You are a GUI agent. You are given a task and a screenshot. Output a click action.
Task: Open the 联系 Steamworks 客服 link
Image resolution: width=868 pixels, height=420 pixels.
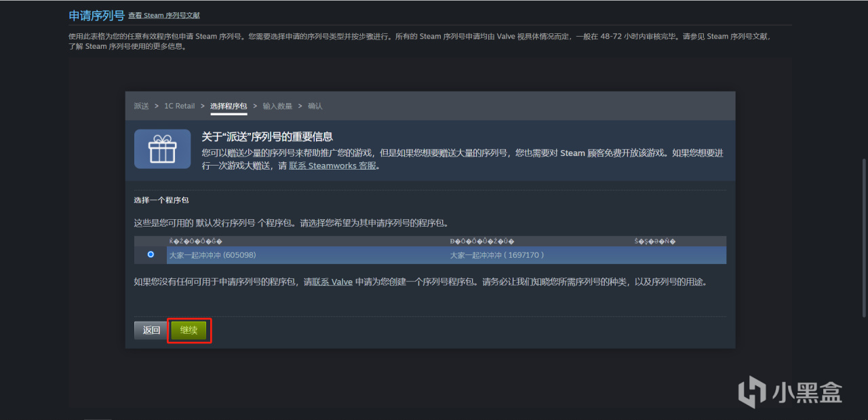(x=332, y=166)
